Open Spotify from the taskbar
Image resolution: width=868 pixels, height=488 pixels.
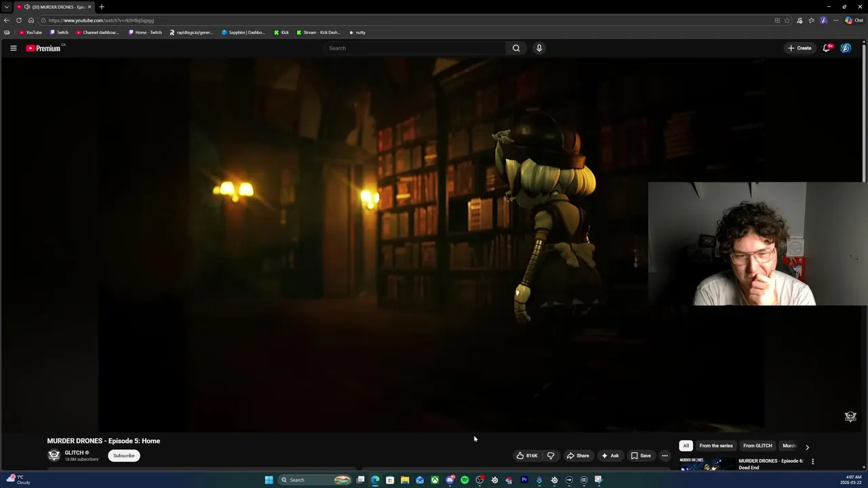pos(465,480)
